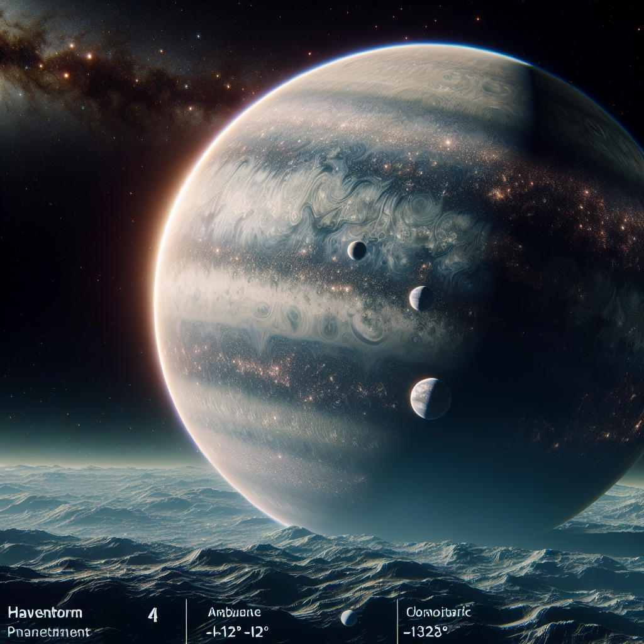Select the middle moon crossing the planet
The width and height of the screenshot is (644, 644).
pos(421,298)
